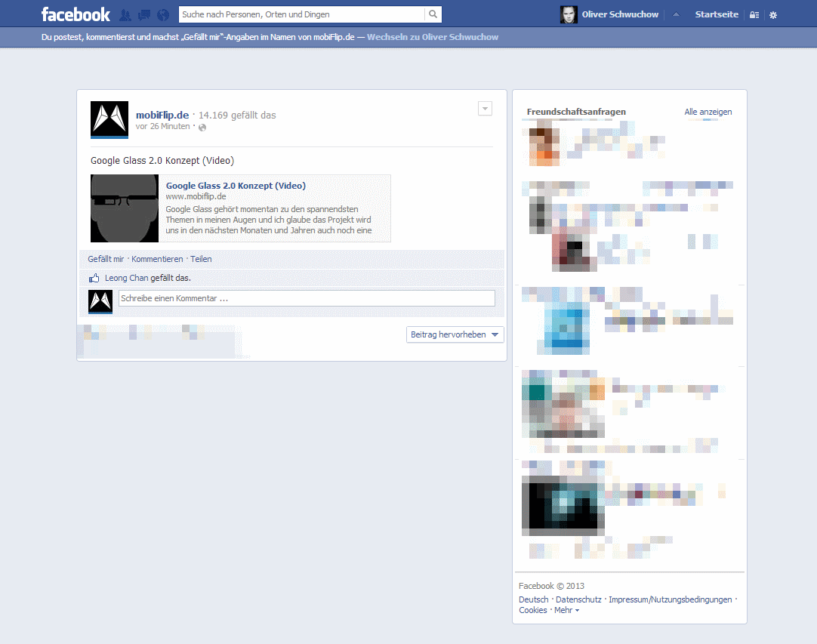This screenshot has width=817, height=644.
Task: Open Oliver Schwuchow profile link
Action: [x=620, y=14]
